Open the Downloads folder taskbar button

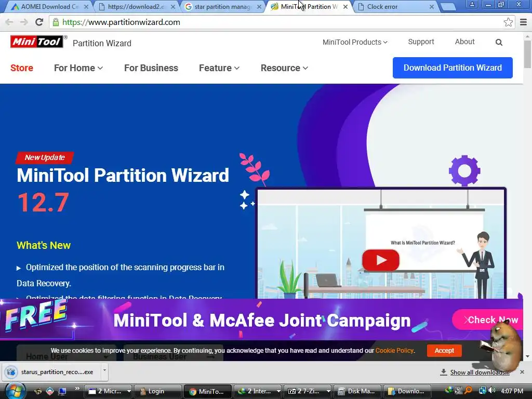406,391
